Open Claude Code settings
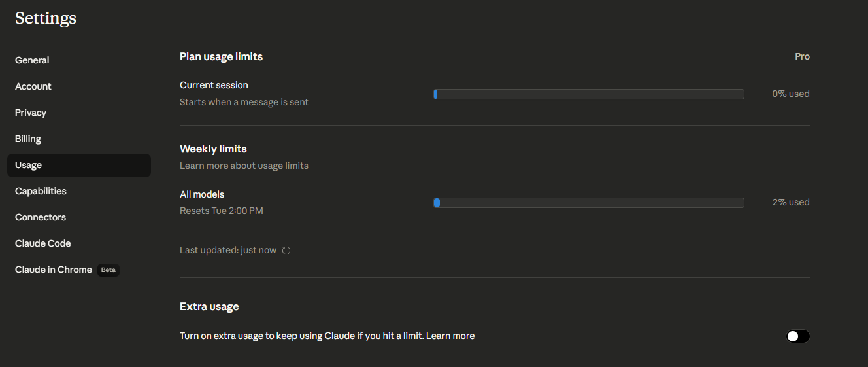 point(43,243)
